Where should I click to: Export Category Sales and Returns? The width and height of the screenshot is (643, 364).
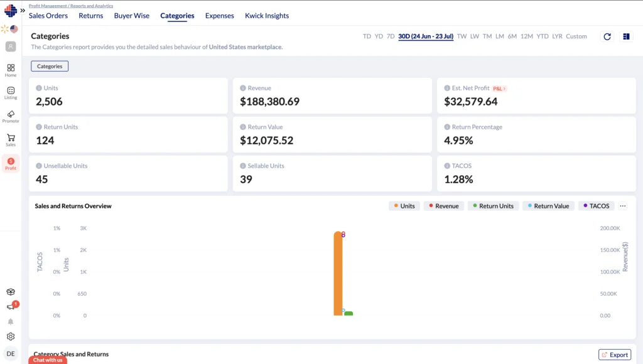click(615, 355)
